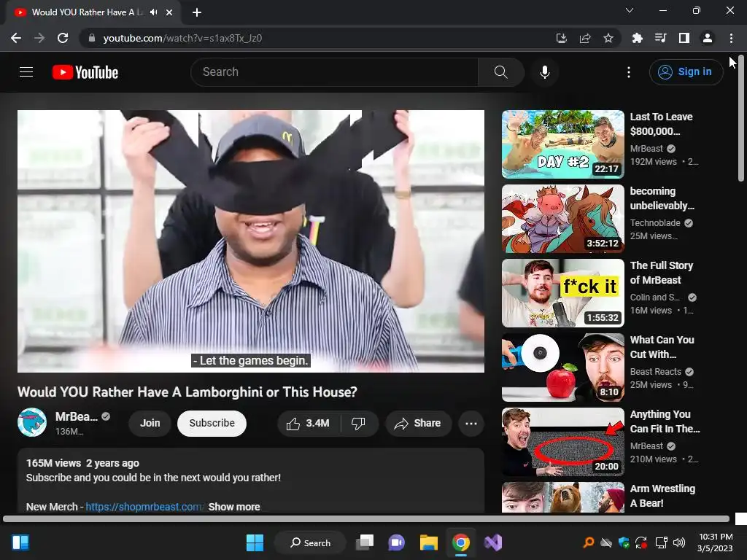Screen dimensions: 747x560
Task: Open volume control in system tray
Action: [x=679, y=542]
